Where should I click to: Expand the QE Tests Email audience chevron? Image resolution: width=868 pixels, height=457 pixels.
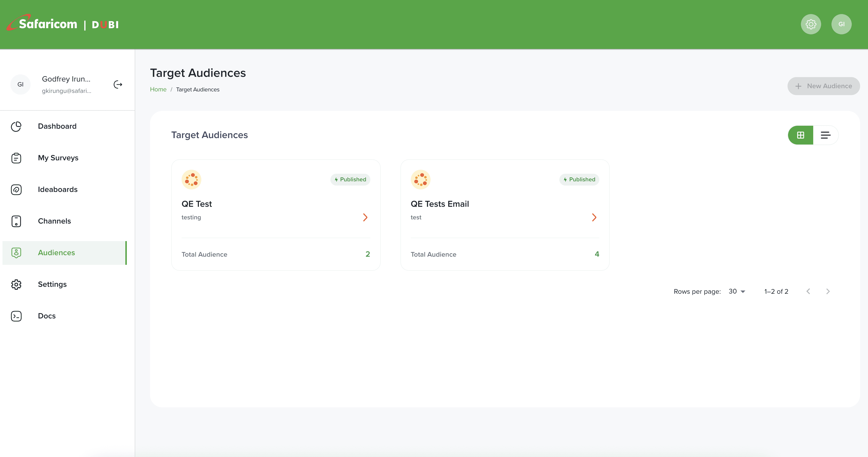594,218
